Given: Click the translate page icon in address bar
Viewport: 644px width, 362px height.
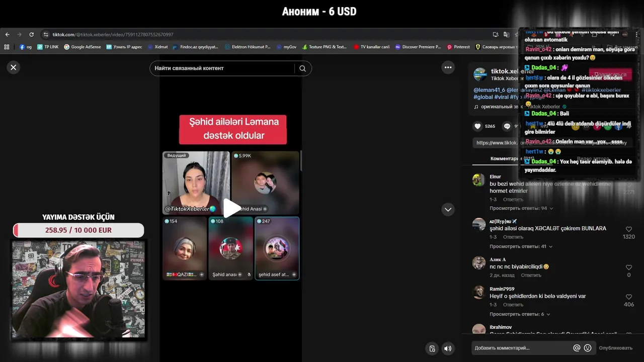Looking at the screenshot, I should click(x=506, y=35).
